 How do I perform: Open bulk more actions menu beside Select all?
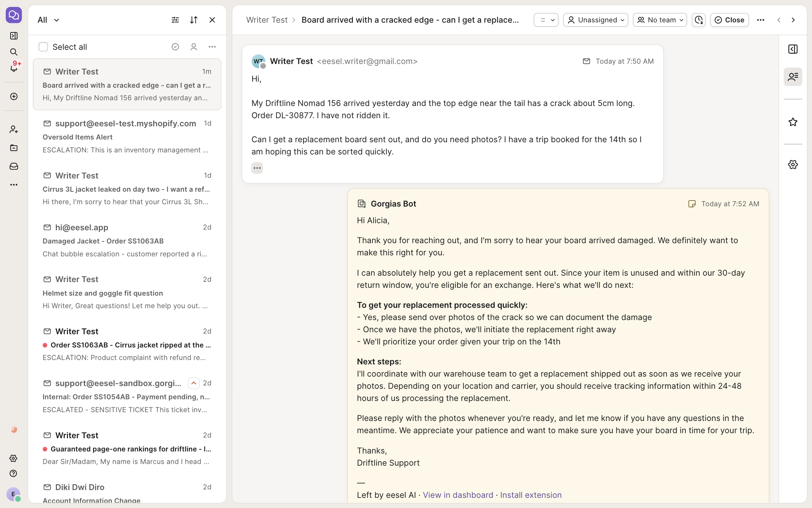click(212, 47)
